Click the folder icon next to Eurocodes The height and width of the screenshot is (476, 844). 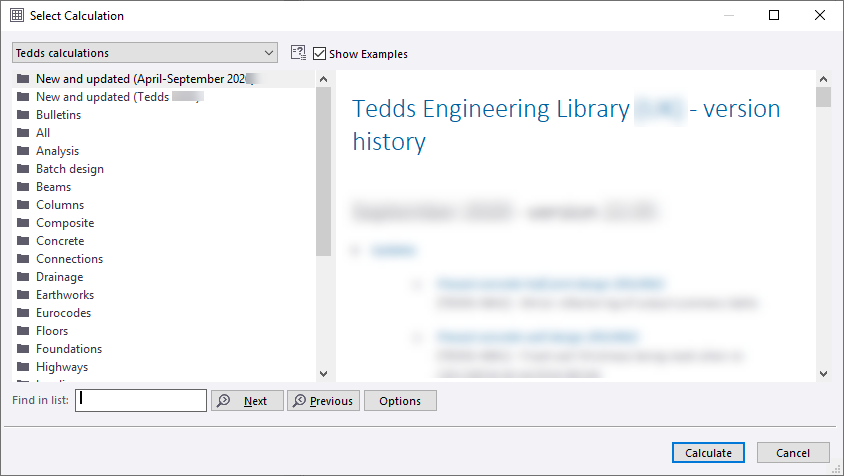pyautogui.click(x=23, y=312)
